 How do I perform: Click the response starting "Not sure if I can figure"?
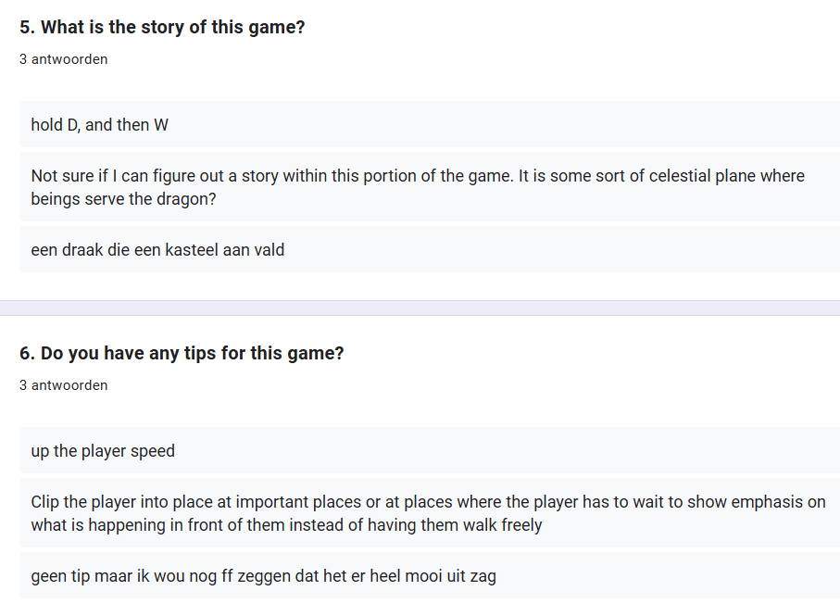[x=417, y=187]
